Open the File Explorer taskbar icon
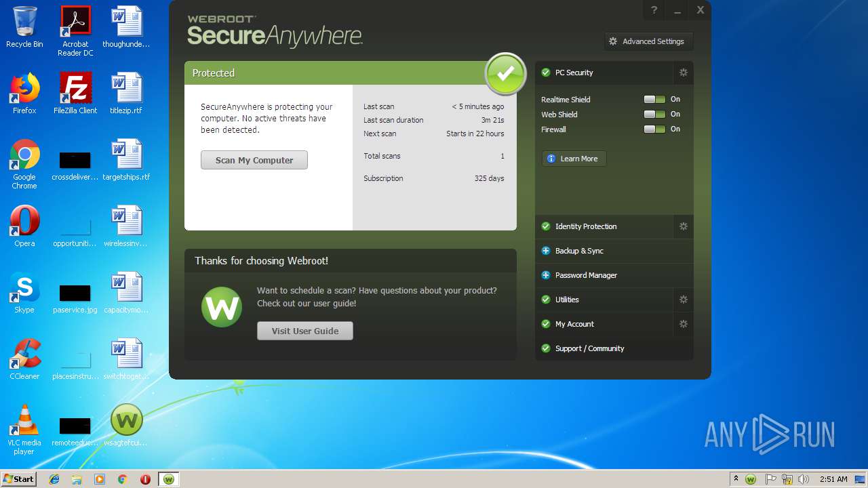 (x=77, y=479)
